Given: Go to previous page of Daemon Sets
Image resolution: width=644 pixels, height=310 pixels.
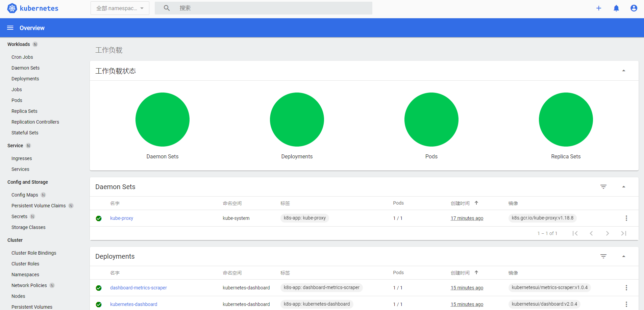Looking at the screenshot, I should click(x=591, y=233).
